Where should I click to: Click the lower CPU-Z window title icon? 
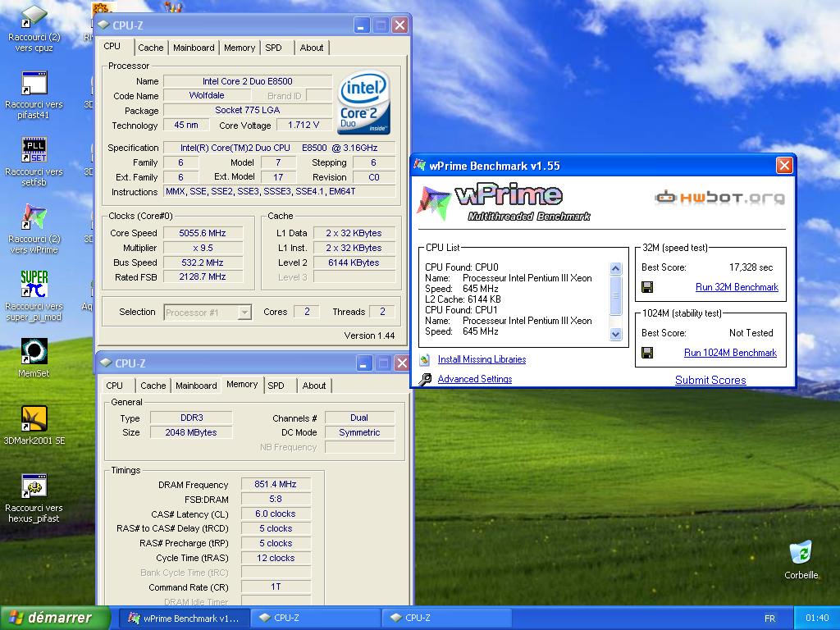(x=106, y=363)
